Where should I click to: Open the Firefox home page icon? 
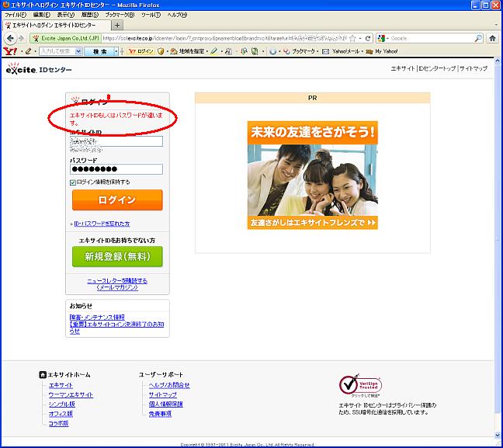(492, 38)
